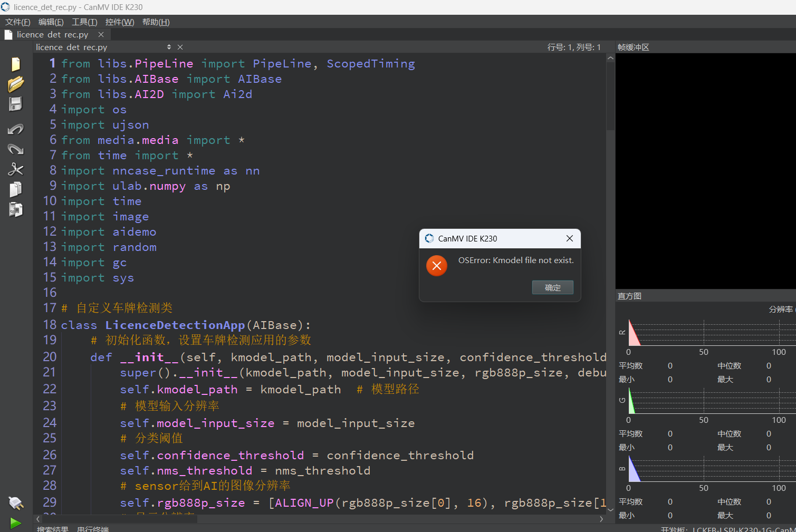Click class LicenceDetectionApp name
Screen dimensions: 796x532
point(175,325)
